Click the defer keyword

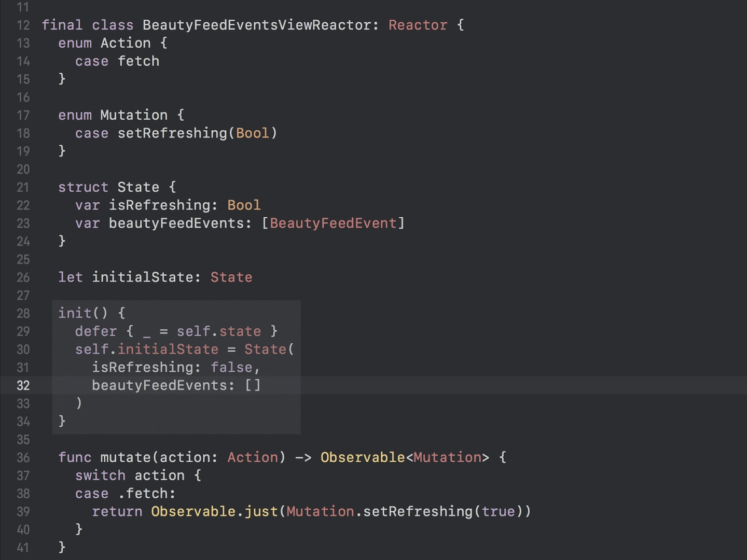(96, 331)
